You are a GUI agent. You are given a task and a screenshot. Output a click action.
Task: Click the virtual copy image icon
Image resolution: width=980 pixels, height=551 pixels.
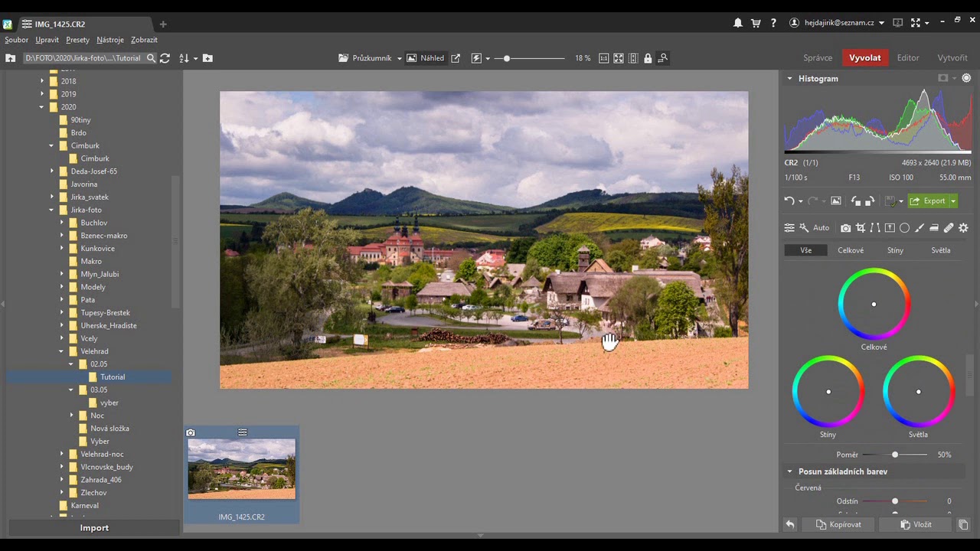click(836, 201)
